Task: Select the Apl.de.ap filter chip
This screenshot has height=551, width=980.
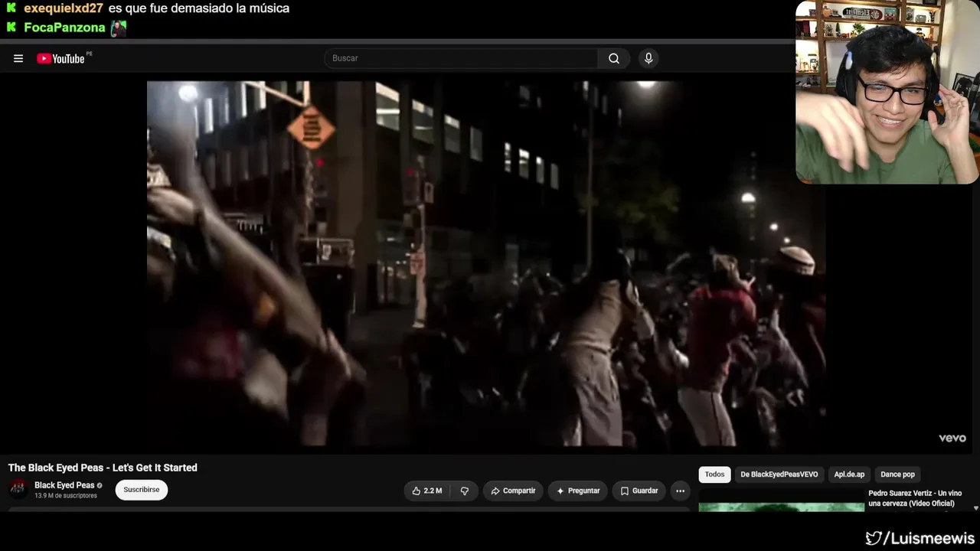Action: (849, 474)
